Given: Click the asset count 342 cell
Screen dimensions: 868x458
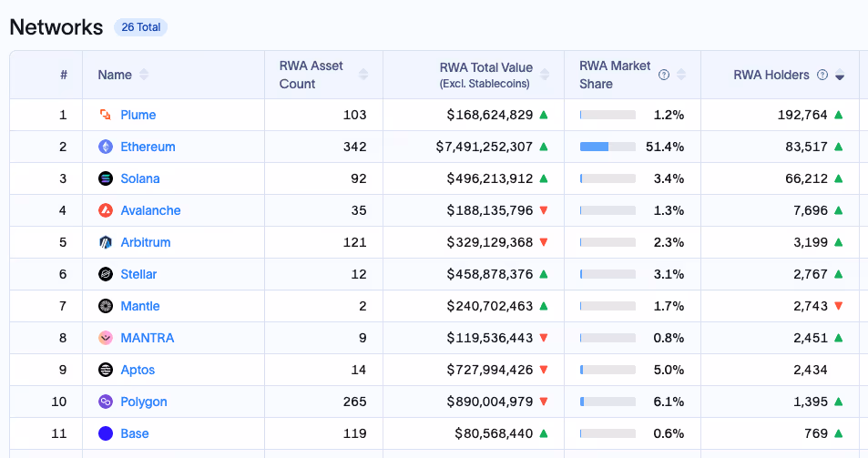Looking at the screenshot, I should pyautogui.click(x=355, y=147).
